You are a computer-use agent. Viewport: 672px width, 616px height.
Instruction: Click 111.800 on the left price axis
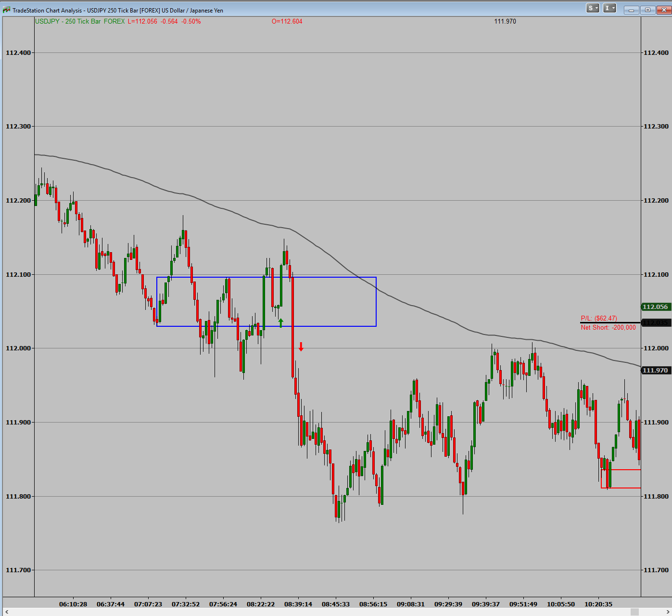pos(18,497)
